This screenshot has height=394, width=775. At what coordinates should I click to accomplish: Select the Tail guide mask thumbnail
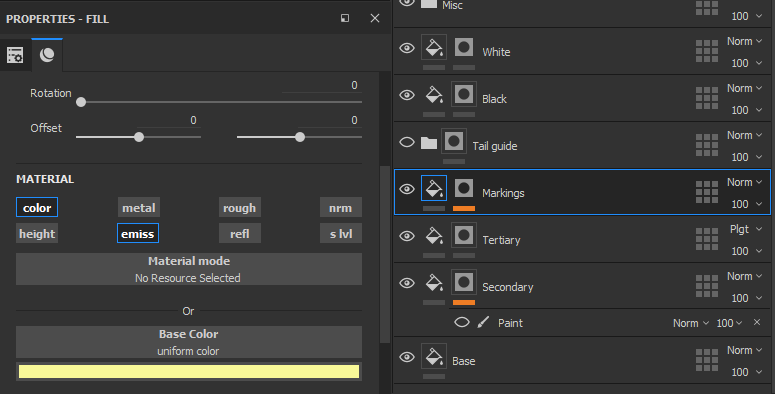454,141
